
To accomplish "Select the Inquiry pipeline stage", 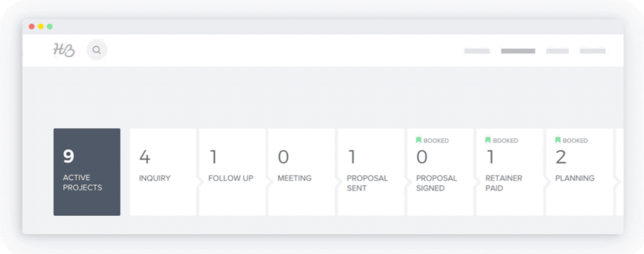I will tap(163, 172).
